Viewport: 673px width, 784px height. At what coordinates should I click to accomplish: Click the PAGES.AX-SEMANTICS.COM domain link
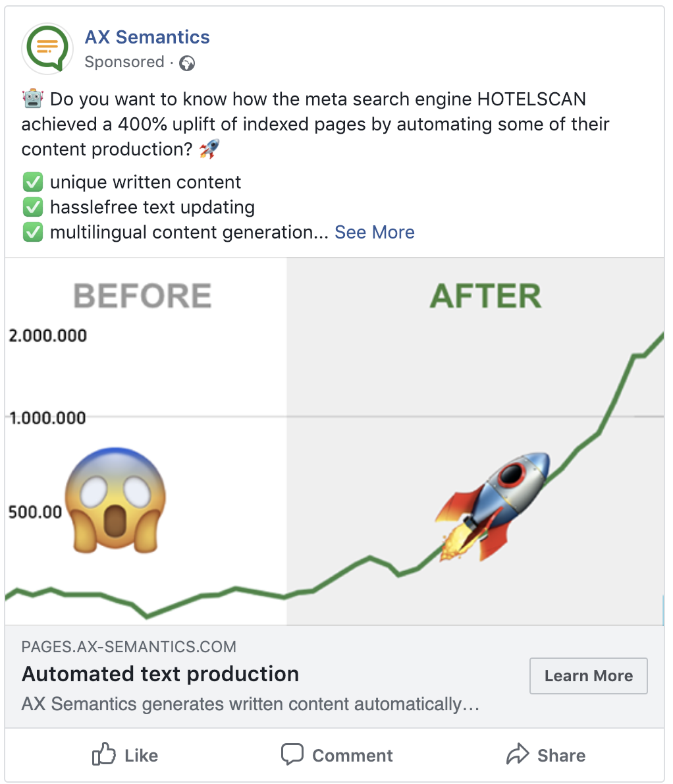129,646
